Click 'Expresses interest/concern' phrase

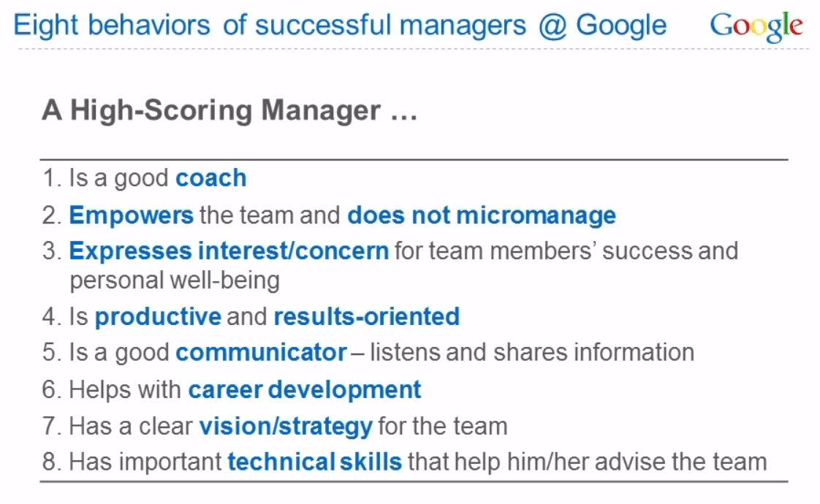(x=229, y=251)
